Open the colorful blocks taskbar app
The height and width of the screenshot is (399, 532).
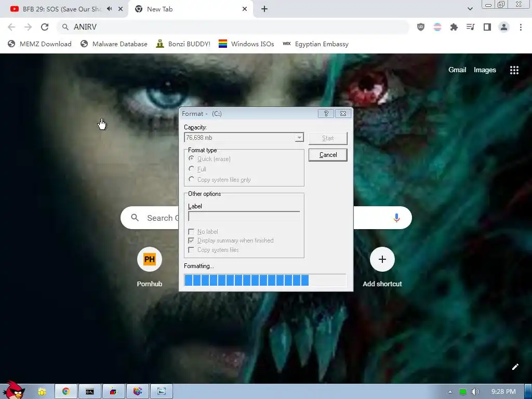pos(114,392)
